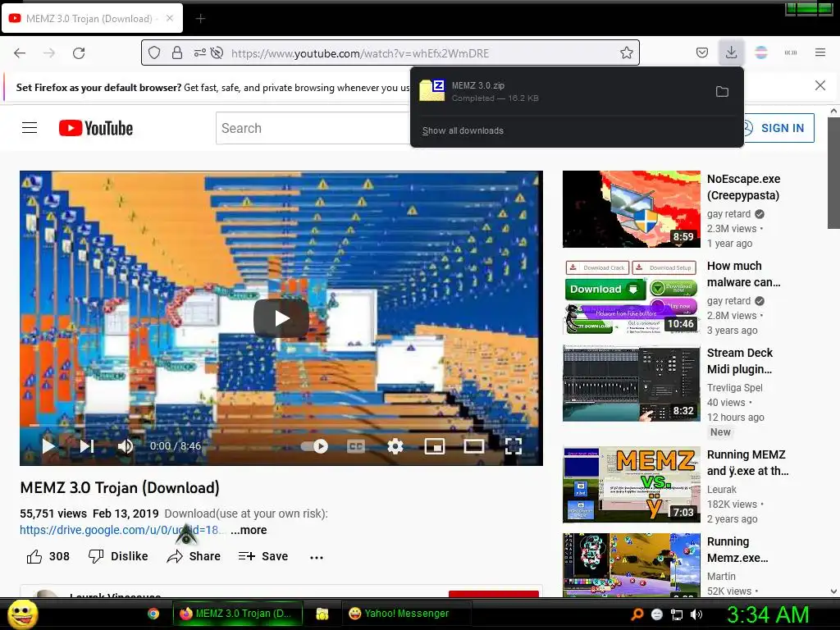Click the Dislike button

coord(118,556)
